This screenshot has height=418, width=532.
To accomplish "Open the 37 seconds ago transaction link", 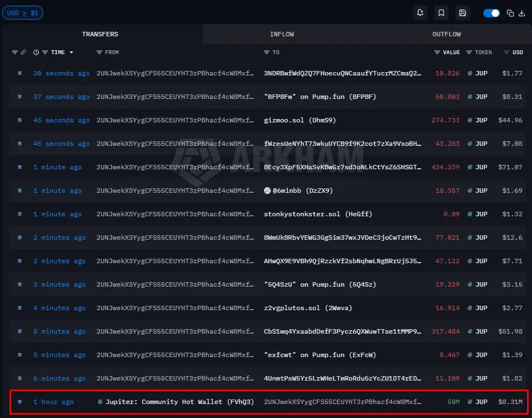I will [x=62, y=97].
